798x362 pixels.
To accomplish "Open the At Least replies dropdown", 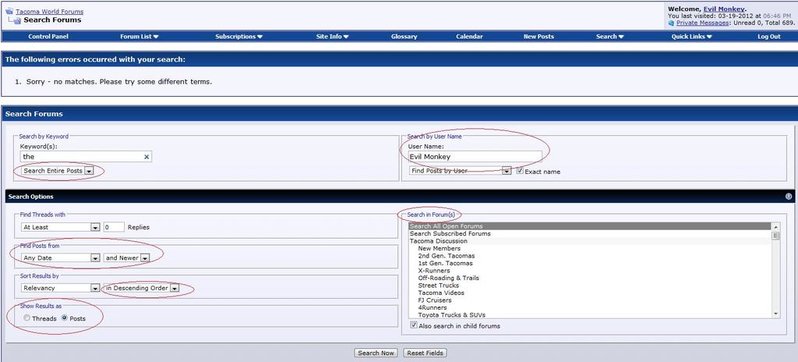I will 60,227.
